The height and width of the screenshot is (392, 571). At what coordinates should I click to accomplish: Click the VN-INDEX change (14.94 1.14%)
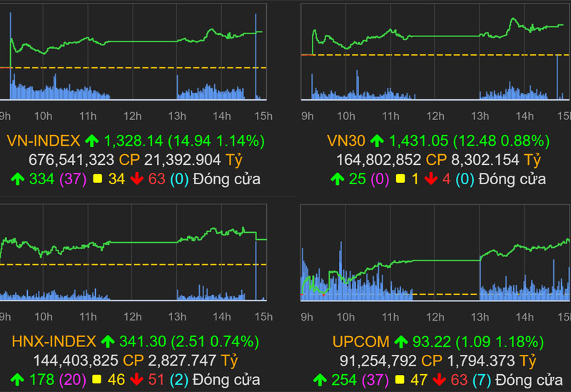point(216,141)
